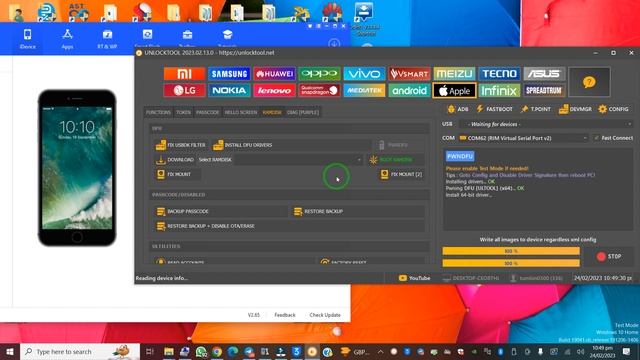The width and height of the screenshot is (640, 360).
Task: Expand the COM port dropdown
Action: (524, 138)
